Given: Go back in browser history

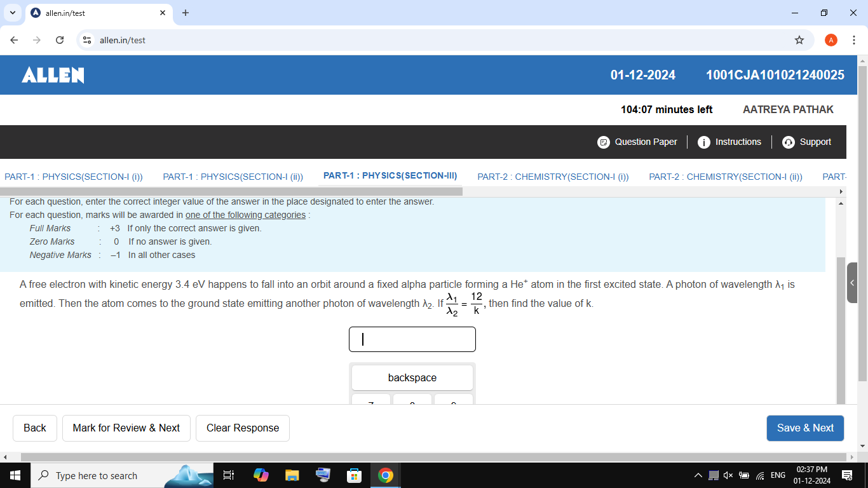Looking at the screenshot, I should click(14, 40).
